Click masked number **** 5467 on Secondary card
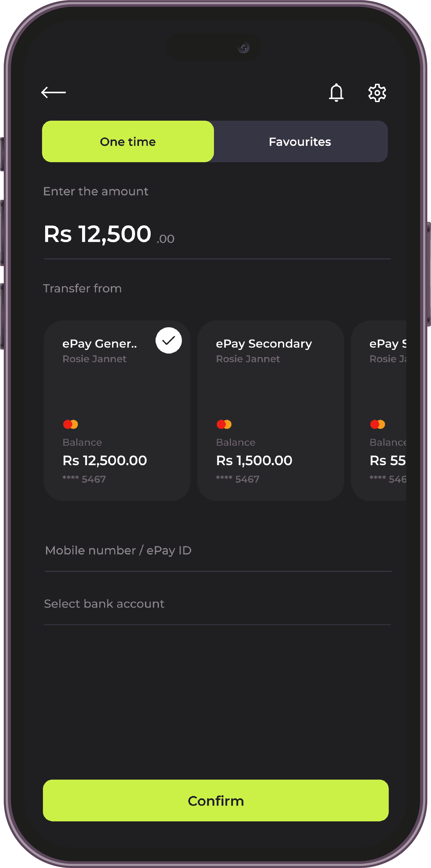The width and height of the screenshot is (431, 868). tap(238, 479)
